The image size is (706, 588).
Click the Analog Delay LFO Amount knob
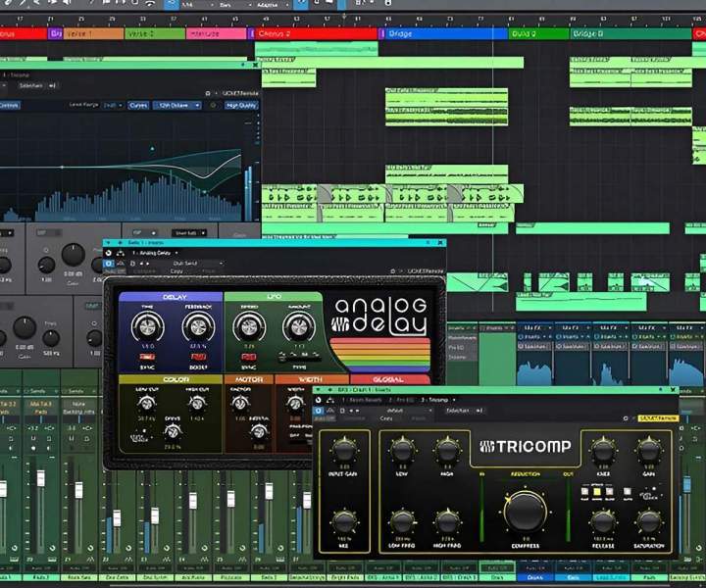coord(299,327)
